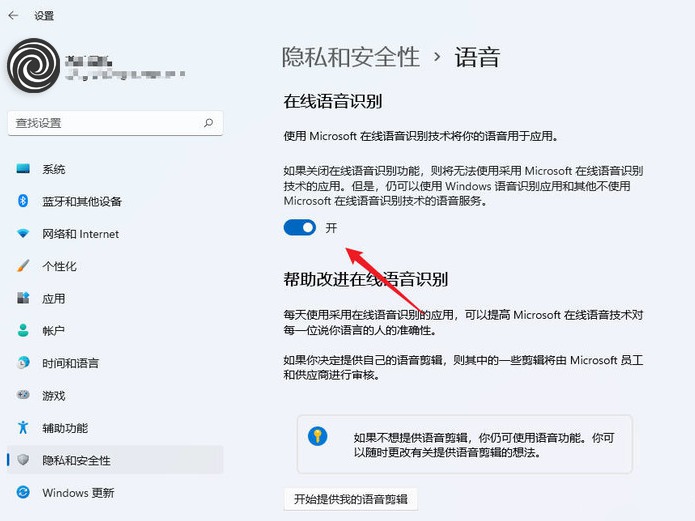The width and height of the screenshot is (695, 521).
Task: Click the 应用 apps icon
Action: pos(23,298)
